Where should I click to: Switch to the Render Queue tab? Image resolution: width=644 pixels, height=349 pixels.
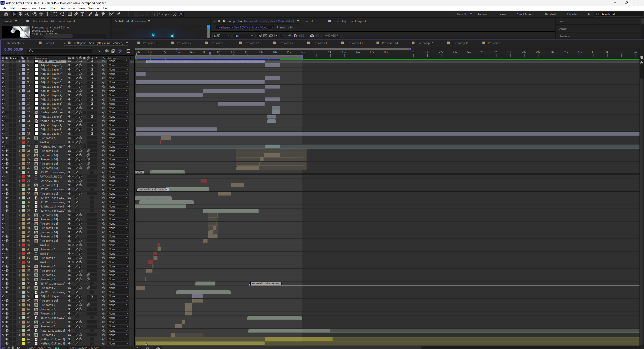tap(16, 43)
